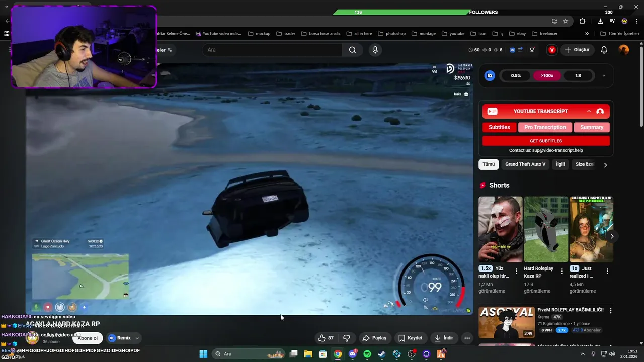
Task: Open YouTube video indir bookmark
Action: click(x=218, y=34)
